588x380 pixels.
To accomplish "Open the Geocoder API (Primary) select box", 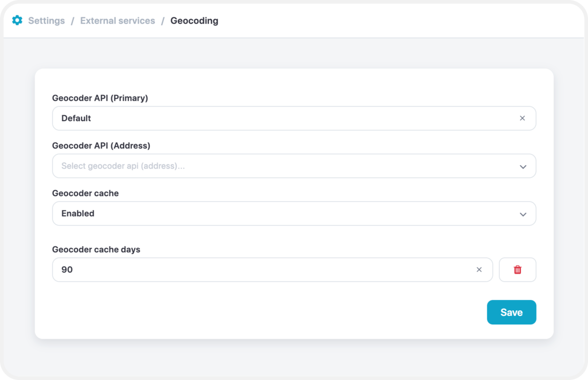I will [x=294, y=118].
